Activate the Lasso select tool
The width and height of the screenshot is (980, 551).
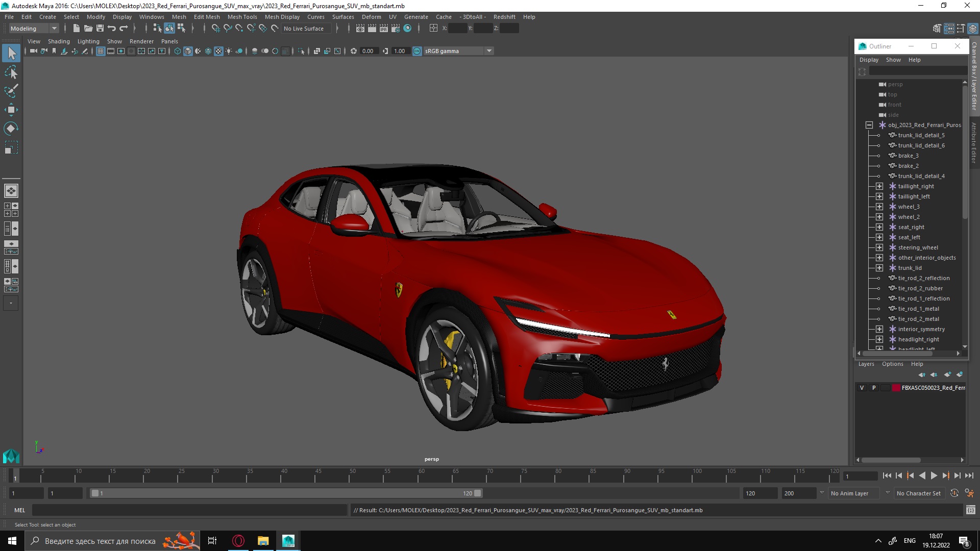pos(11,72)
